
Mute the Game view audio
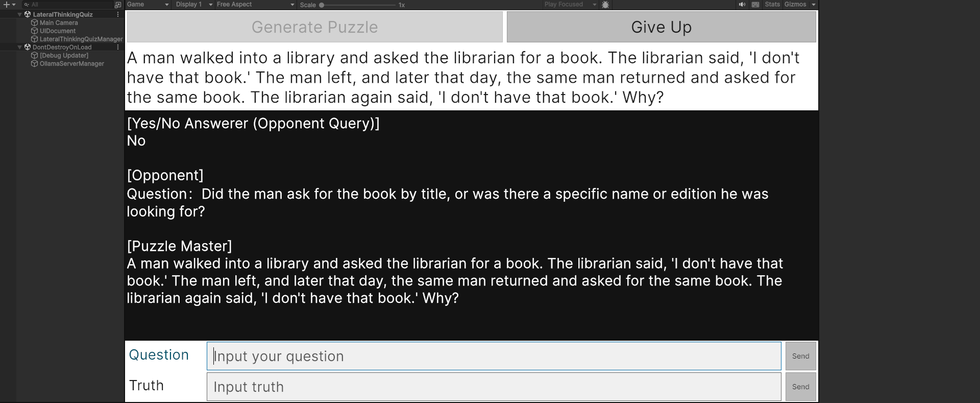pos(742,5)
